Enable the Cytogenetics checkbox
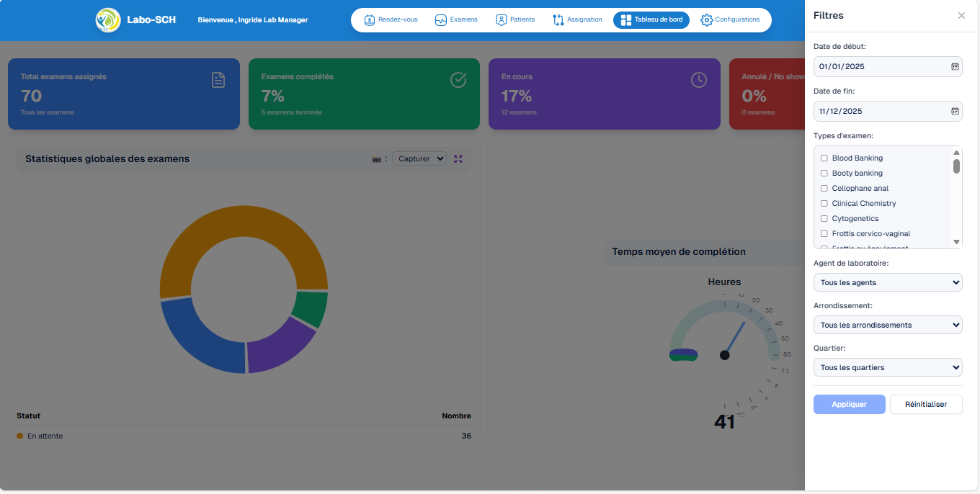 point(824,219)
